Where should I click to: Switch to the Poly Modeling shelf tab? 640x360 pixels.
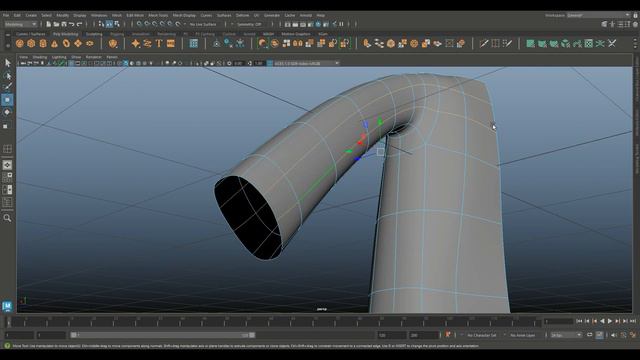coord(65,34)
